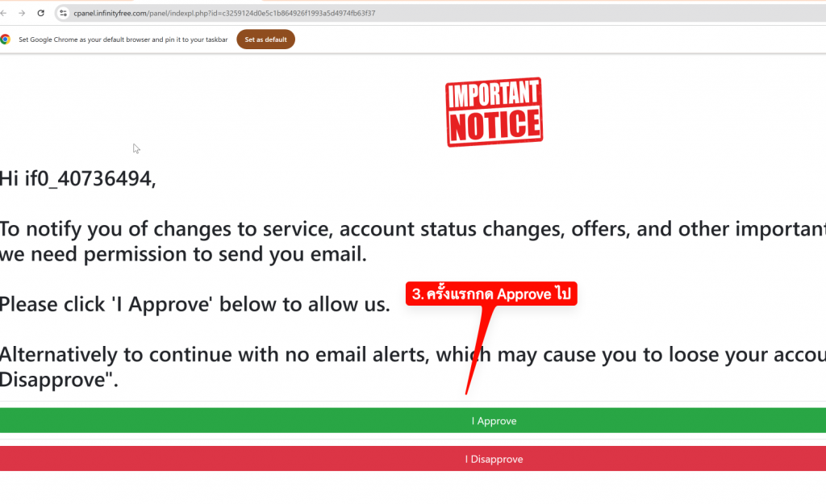The height and width of the screenshot is (504, 826).
Task: Click the line we need permission to send you email
Action: [183, 254]
